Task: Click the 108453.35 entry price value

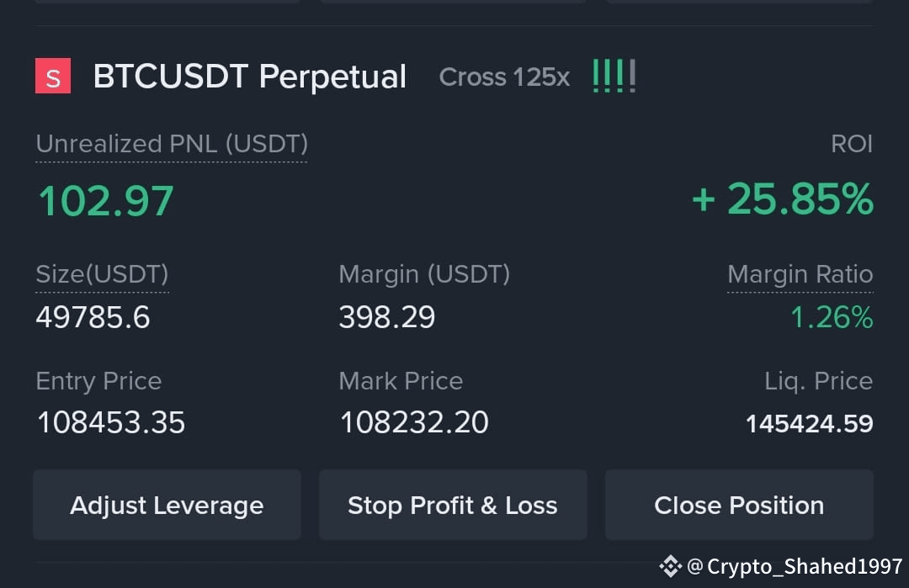Action: [111, 423]
